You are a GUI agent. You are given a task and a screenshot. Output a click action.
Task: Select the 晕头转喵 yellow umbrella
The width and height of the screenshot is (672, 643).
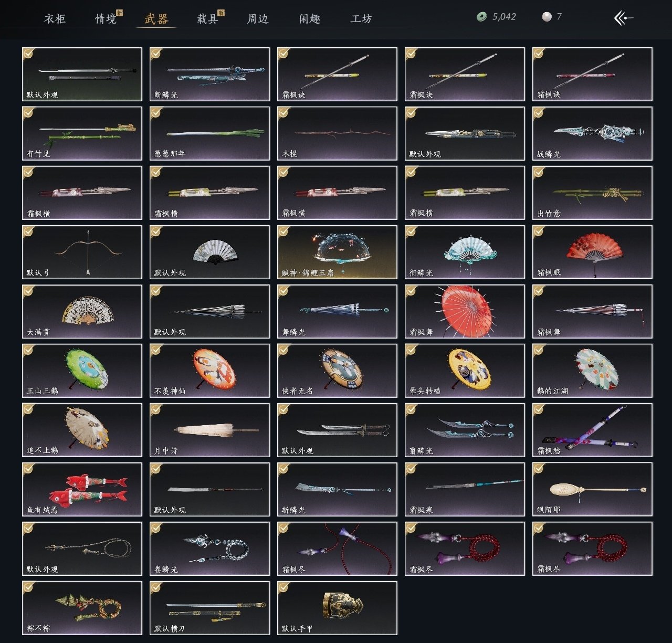[465, 371]
